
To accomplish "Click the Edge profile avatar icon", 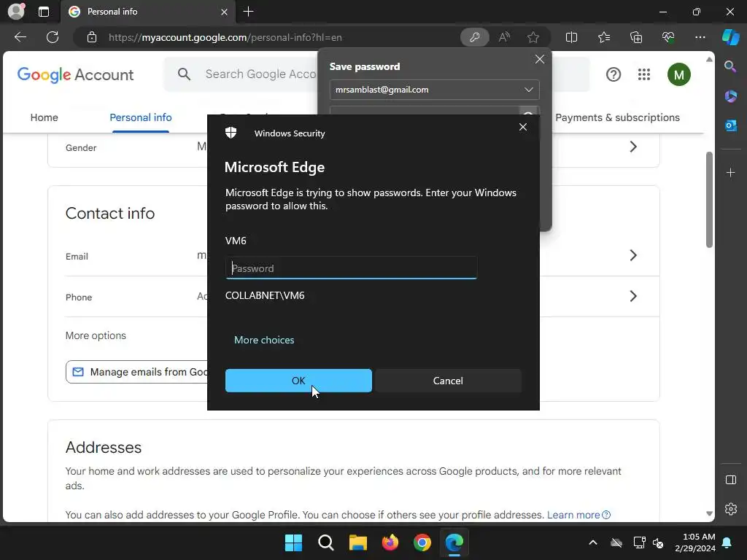I will click(16, 12).
